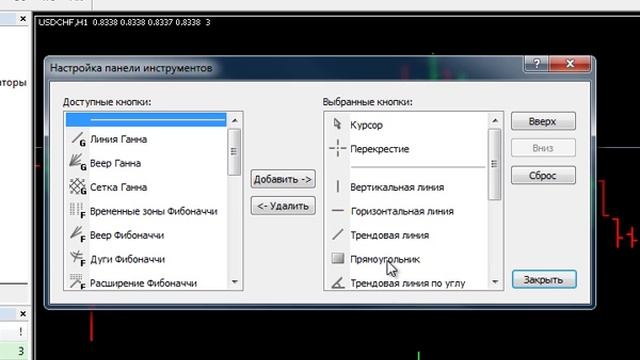Click down arrow of selected buttons scrollbar
This screenshot has height=360, width=640.
point(495,282)
